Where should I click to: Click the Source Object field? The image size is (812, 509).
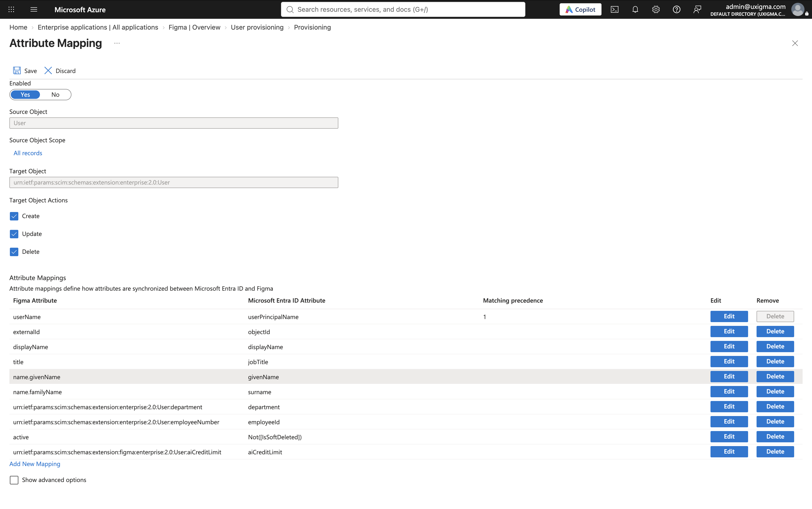pyautogui.click(x=174, y=123)
